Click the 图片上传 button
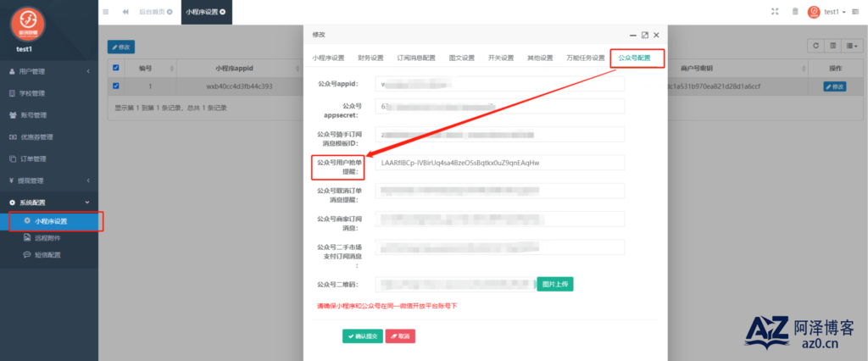Screen dimensions: 868x361 click(555, 285)
